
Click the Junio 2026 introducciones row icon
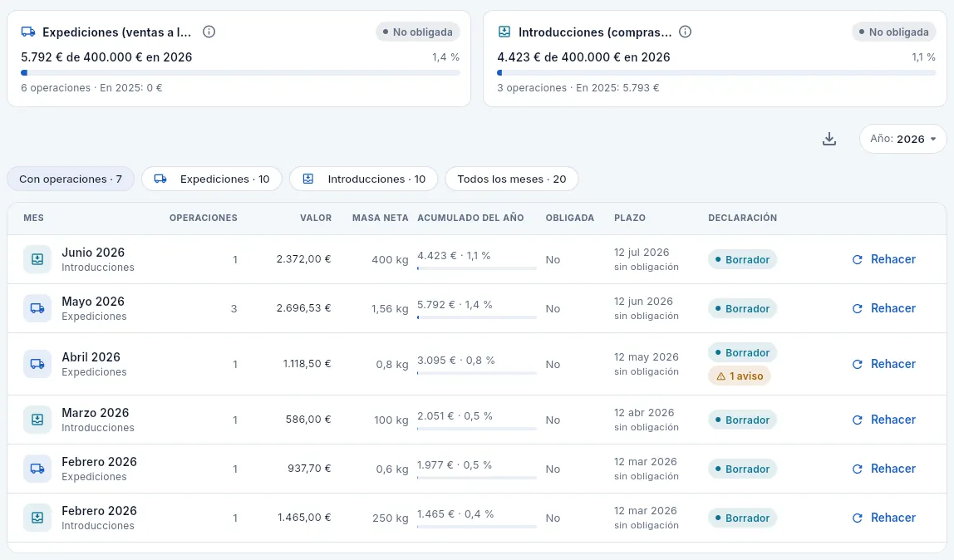37,259
